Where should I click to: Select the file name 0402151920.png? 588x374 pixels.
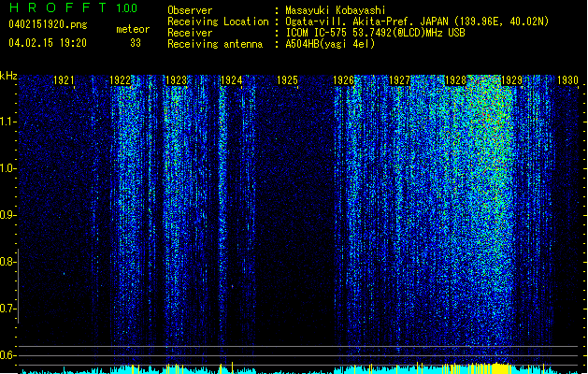(48, 24)
